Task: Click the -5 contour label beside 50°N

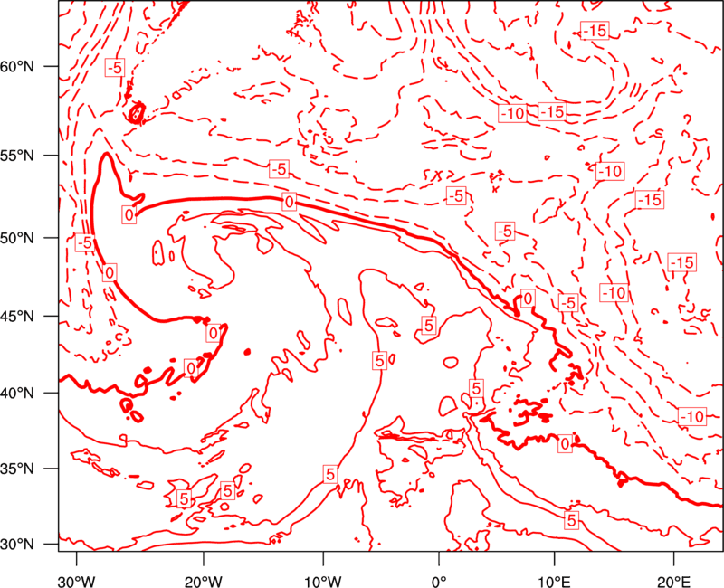Action: coord(85,242)
